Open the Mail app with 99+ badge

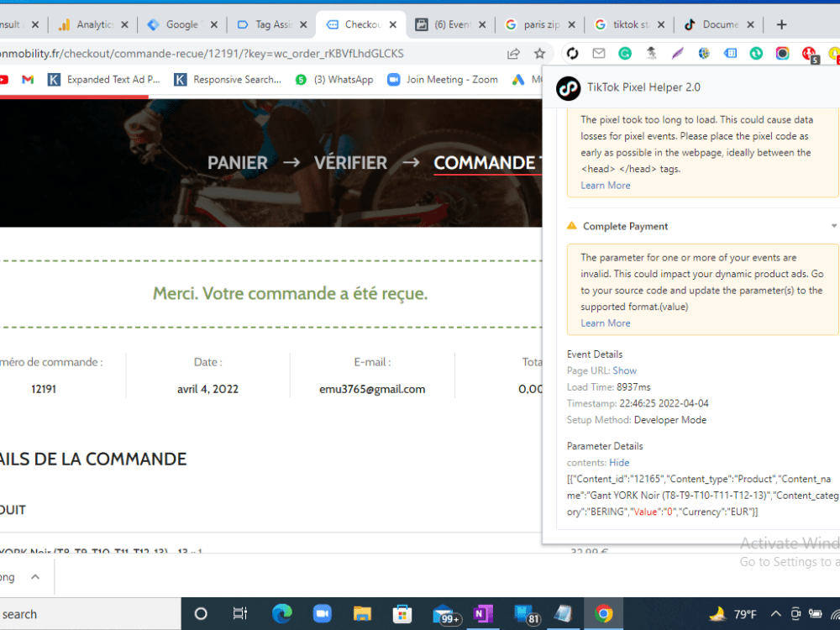(446, 615)
